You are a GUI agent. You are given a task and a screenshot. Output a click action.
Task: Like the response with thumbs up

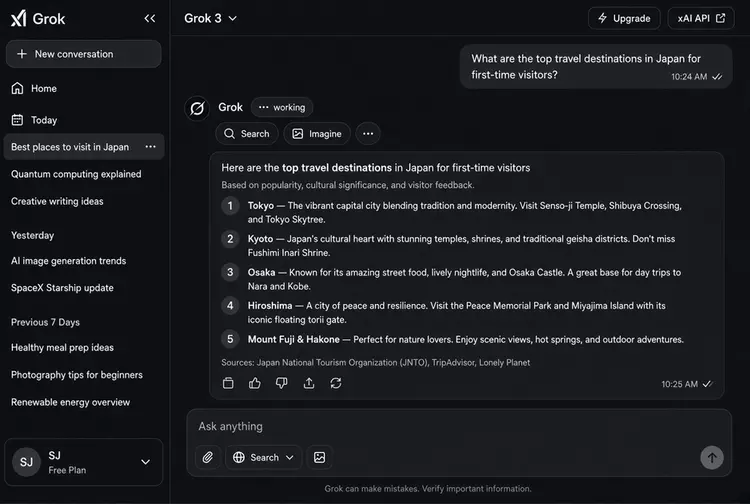pos(255,383)
